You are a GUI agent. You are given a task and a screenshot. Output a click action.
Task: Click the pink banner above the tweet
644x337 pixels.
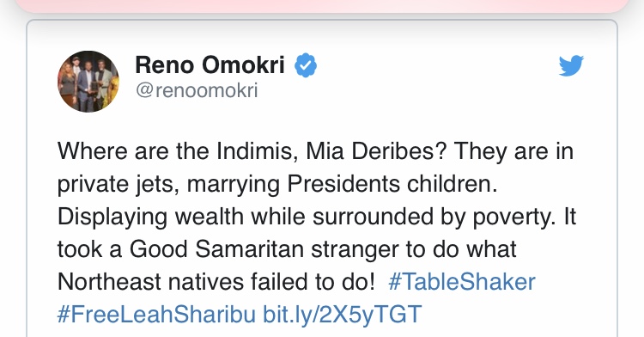pos(322,6)
